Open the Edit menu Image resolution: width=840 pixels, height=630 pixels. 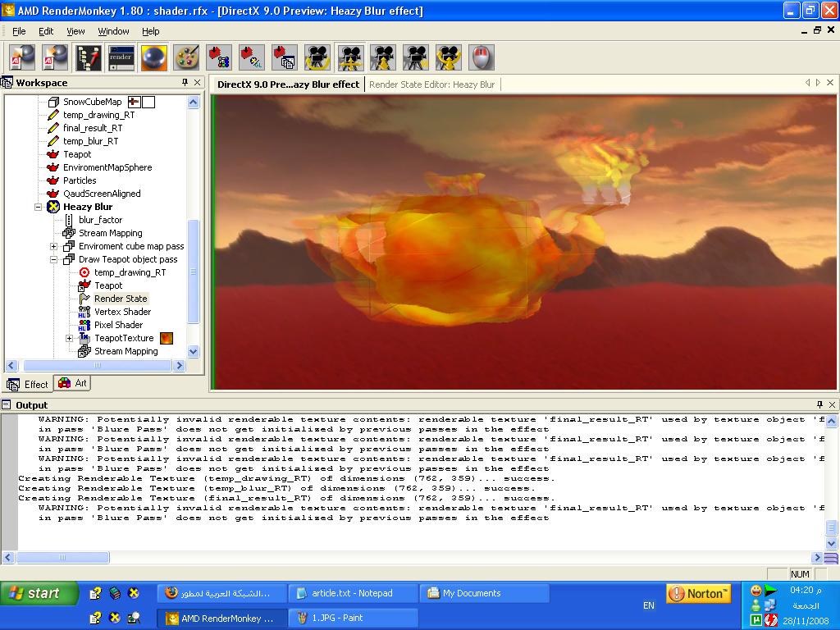click(x=46, y=31)
